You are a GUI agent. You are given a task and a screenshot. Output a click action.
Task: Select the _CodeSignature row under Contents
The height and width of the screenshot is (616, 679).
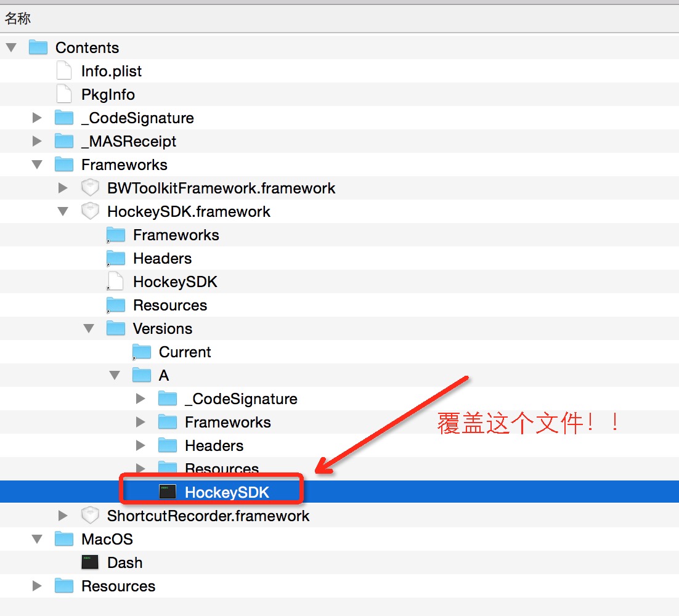(339, 118)
